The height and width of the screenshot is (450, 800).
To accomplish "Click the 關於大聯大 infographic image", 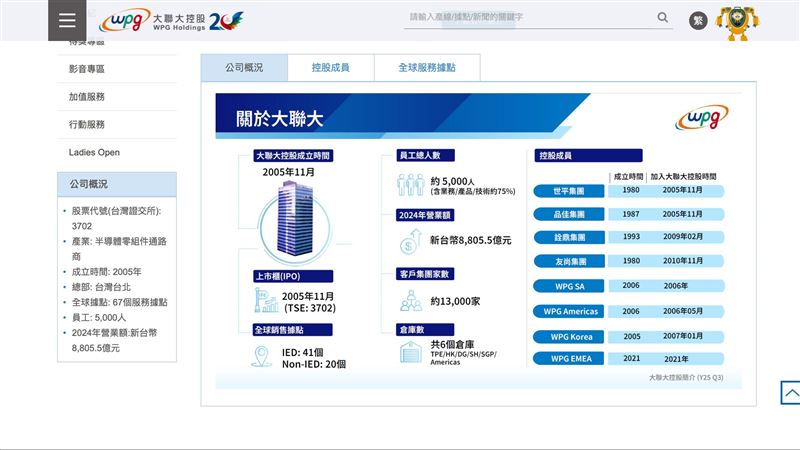I will pos(479,241).
